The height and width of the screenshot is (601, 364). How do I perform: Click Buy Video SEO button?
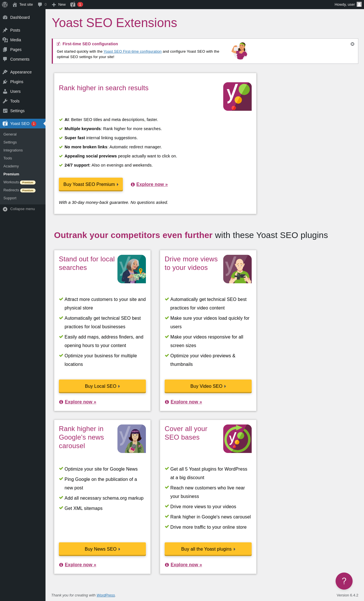(208, 386)
